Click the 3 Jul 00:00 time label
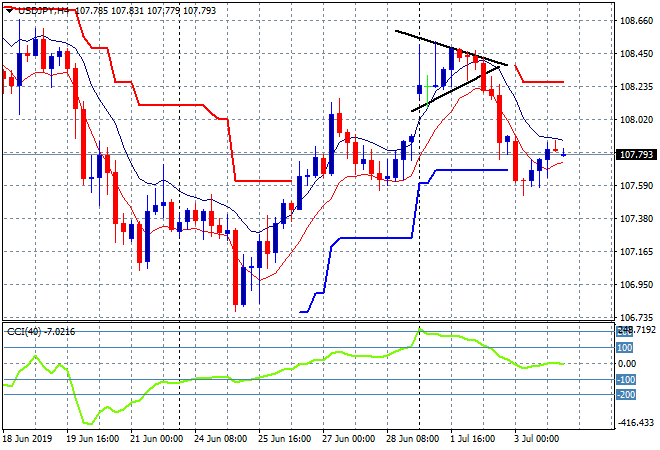 tap(537, 439)
